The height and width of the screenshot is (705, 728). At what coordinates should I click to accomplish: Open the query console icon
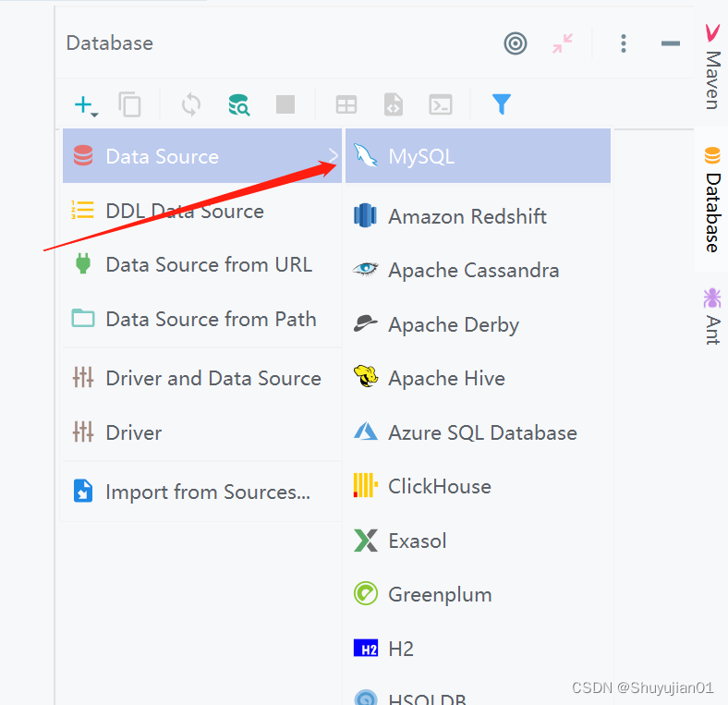(441, 105)
